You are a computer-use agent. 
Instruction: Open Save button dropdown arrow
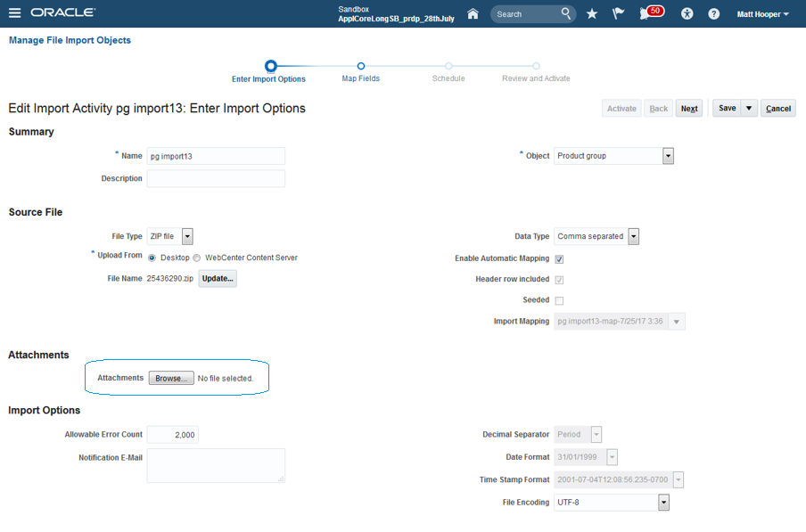(x=749, y=109)
